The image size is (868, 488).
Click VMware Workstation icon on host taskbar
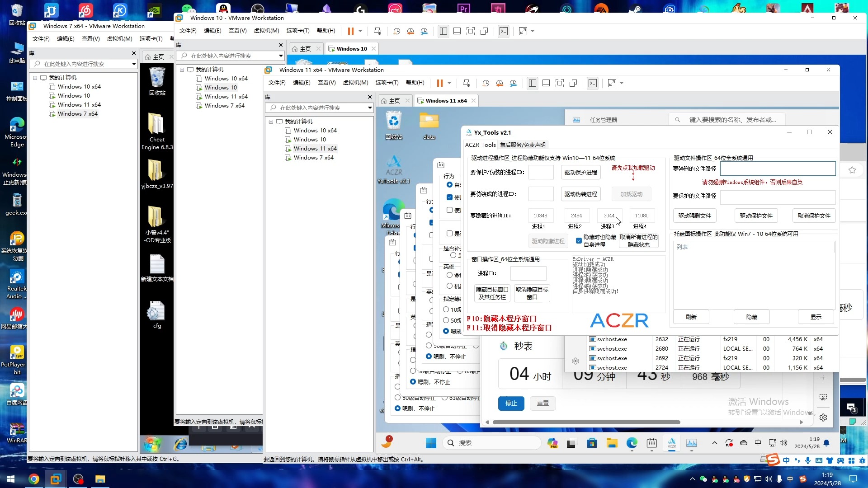click(x=56, y=479)
